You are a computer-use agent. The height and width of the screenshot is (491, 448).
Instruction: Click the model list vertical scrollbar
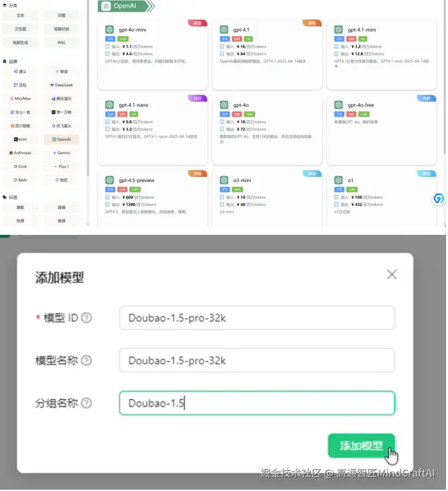[x=445, y=77]
